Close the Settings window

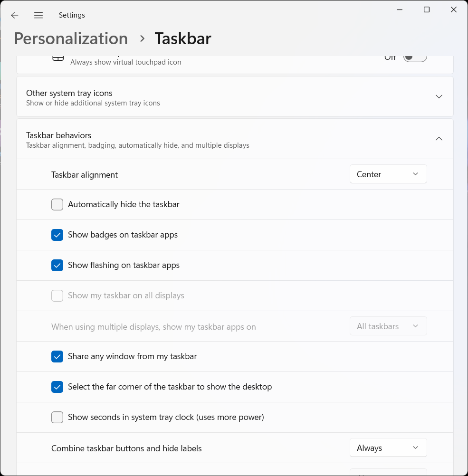coord(453,10)
